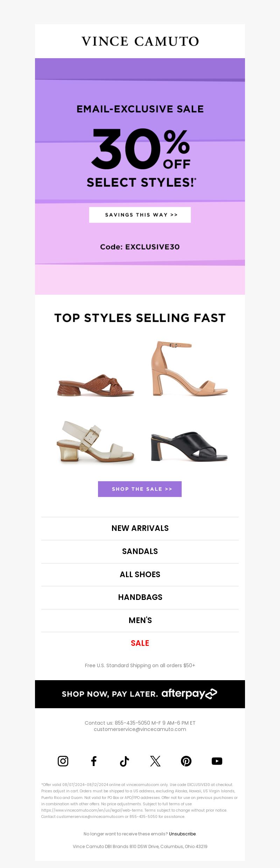Select Handbags category link

coord(140,597)
